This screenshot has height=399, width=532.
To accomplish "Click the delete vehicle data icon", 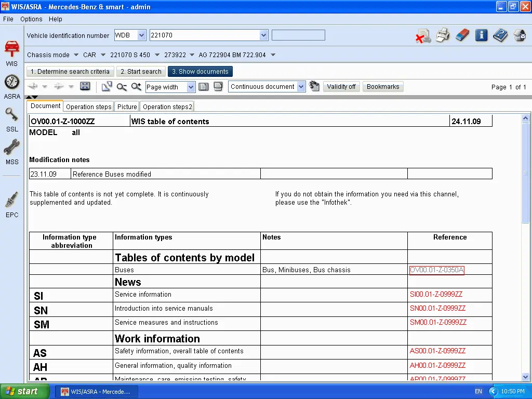I will click(x=423, y=35).
